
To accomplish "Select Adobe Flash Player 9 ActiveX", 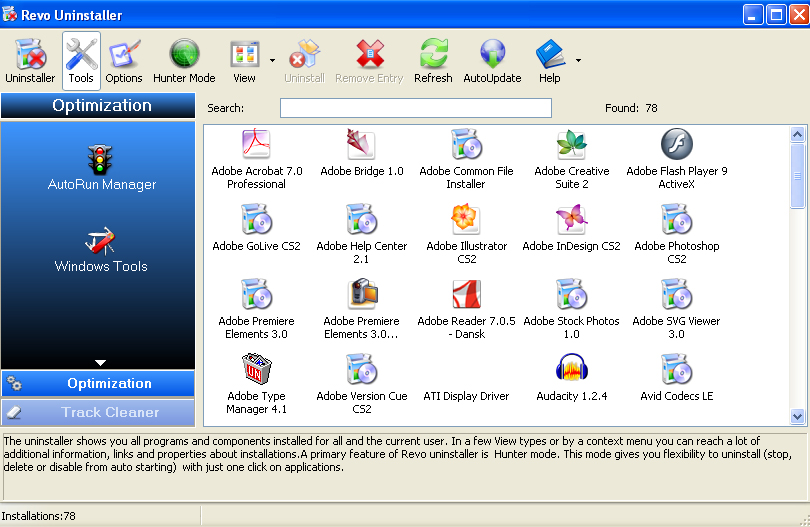I will [x=677, y=159].
